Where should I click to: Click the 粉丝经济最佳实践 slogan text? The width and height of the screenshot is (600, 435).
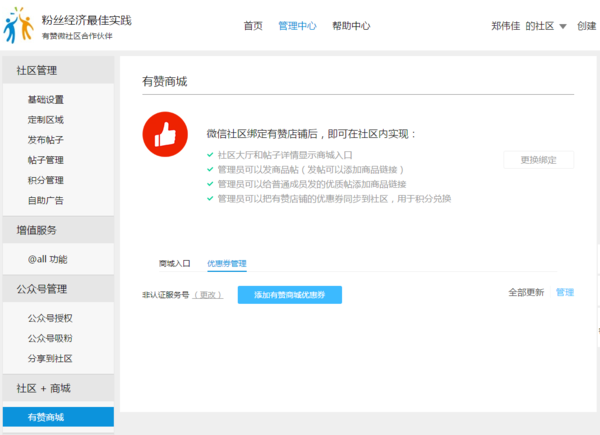(x=86, y=20)
